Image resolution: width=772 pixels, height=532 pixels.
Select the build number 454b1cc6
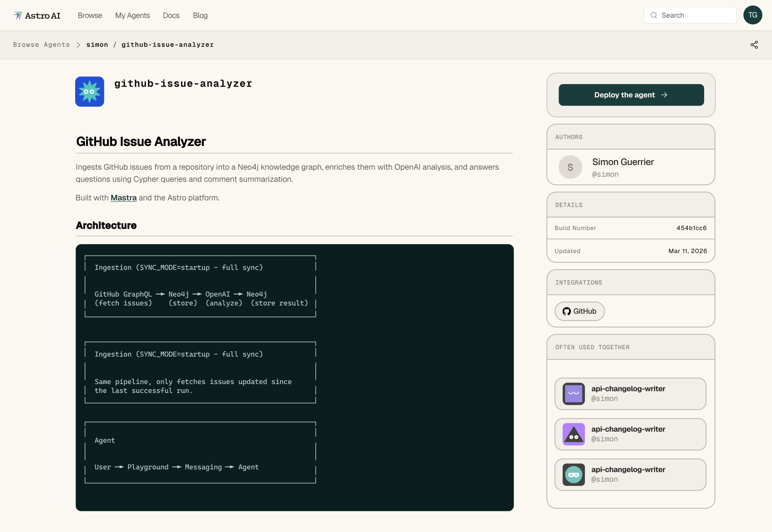click(x=692, y=228)
